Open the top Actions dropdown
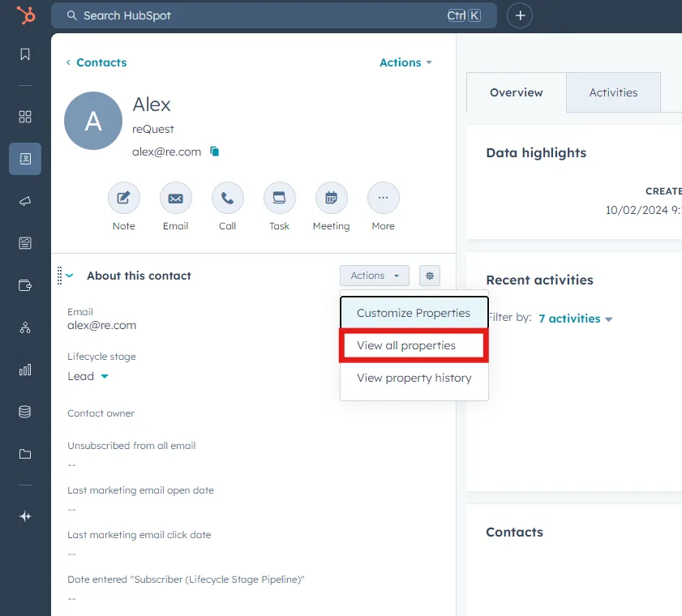 coord(405,62)
